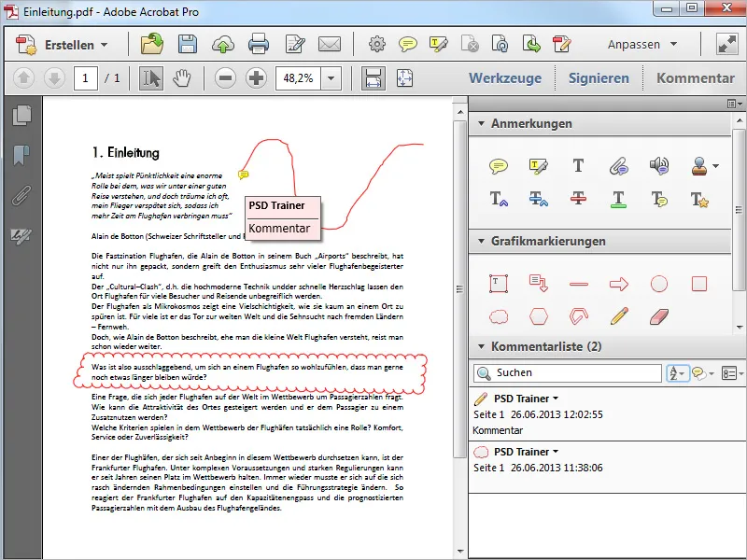The image size is (747, 560).
Task: Select insert text at cursor tool
Action: tap(499, 199)
